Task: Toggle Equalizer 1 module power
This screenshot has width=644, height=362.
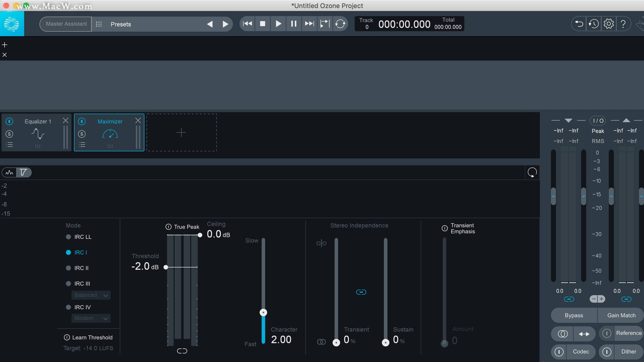Action: point(9,121)
